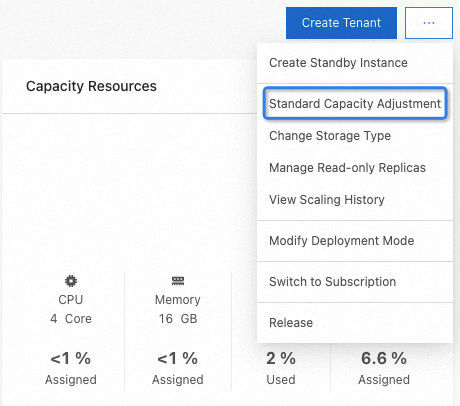This screenshot has width=460, height=406.
Task: Click the Capacity Resources heading
Action: coord(91,86)
